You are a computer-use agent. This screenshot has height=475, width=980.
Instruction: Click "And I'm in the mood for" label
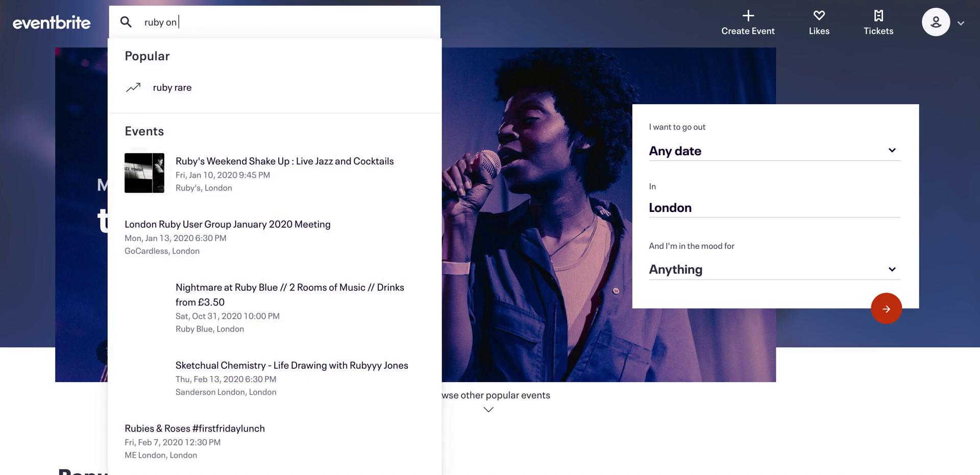692,246
